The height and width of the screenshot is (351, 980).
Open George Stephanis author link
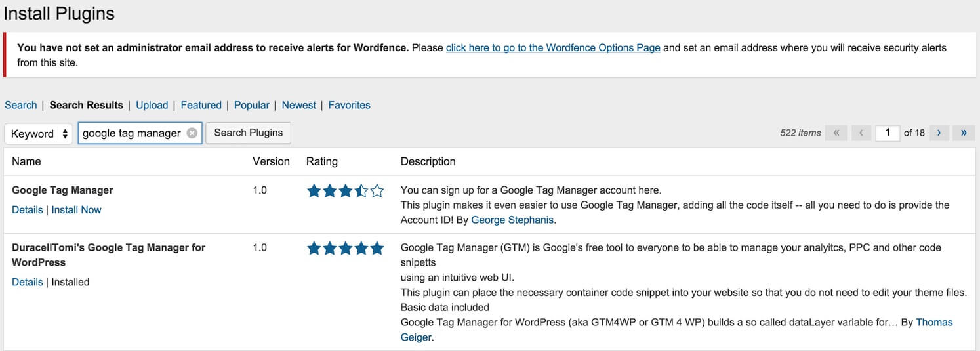point(512,220)
